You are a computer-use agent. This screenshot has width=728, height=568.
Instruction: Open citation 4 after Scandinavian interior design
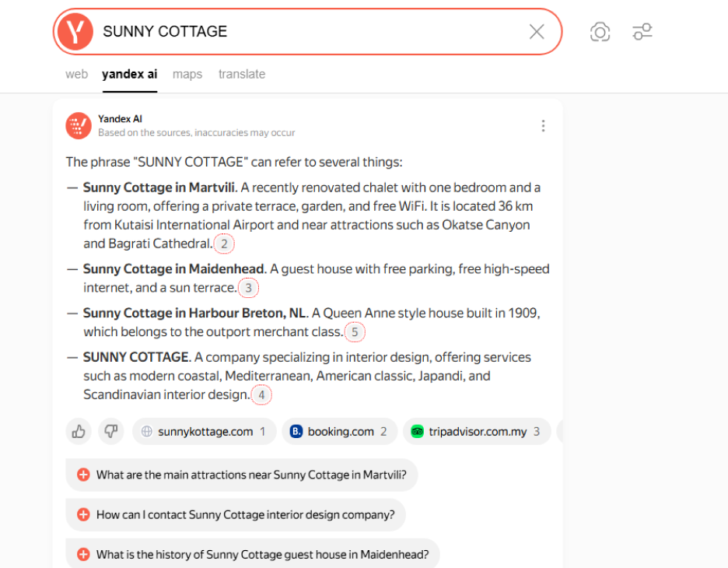coord(261,394)
